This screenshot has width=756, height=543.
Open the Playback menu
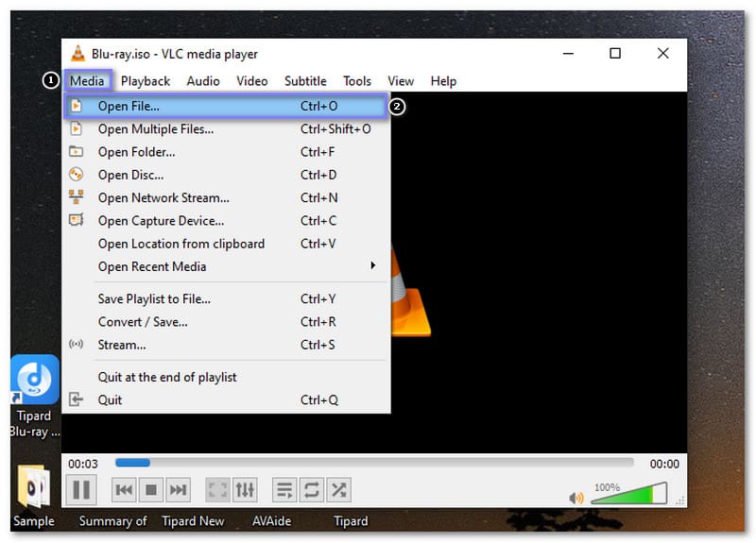(x=146, y=81)
